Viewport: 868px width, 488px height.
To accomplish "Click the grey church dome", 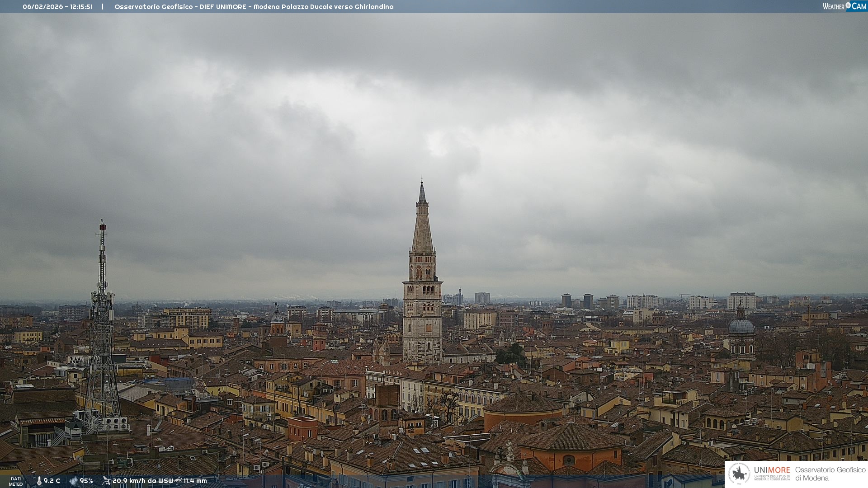I will 741,325.
